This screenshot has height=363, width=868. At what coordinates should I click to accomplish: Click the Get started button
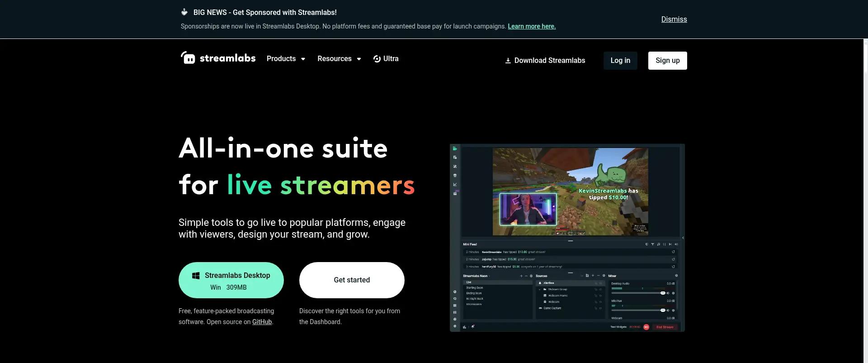352,280
